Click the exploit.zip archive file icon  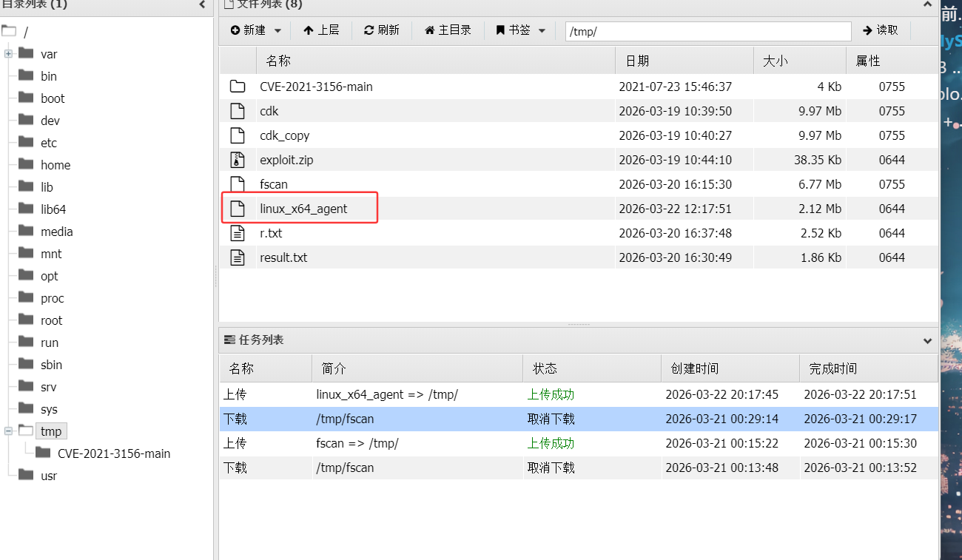[237, 160]
